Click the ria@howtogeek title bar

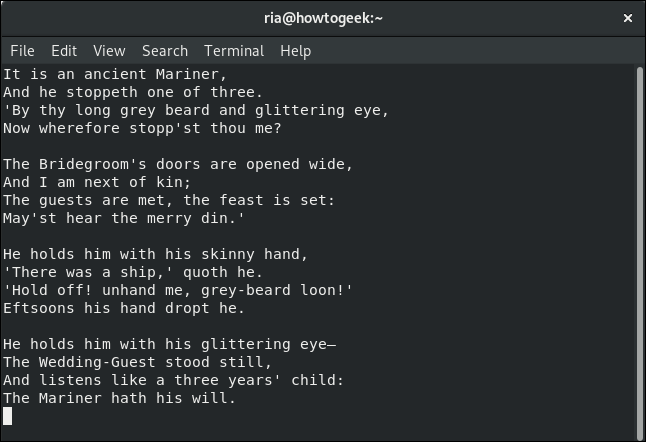323,18
